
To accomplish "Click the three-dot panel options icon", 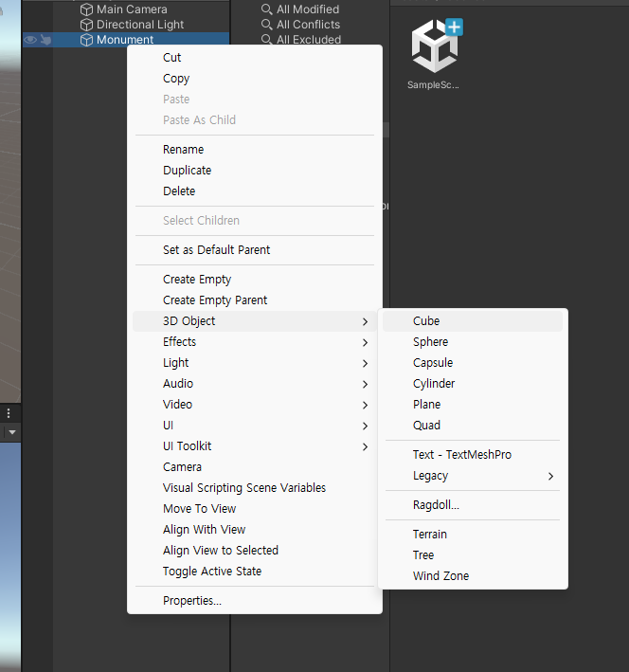I will (x=9, y=413).
